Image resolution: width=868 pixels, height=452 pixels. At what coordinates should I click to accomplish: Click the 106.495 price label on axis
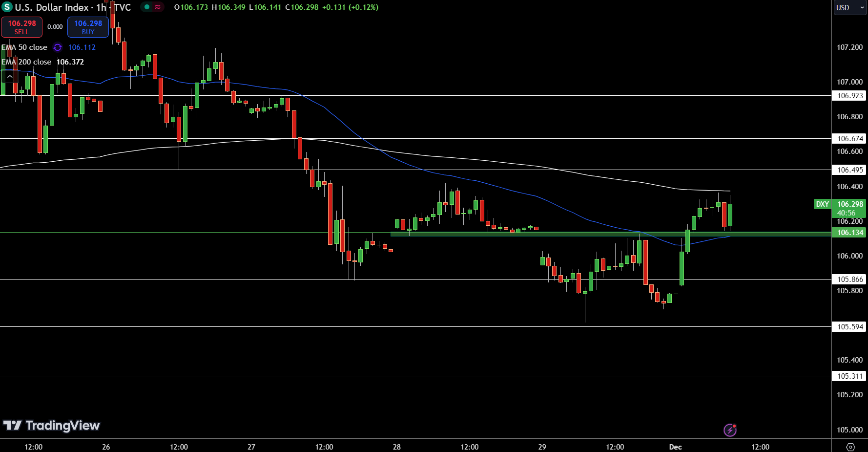(x=849, y=170)
